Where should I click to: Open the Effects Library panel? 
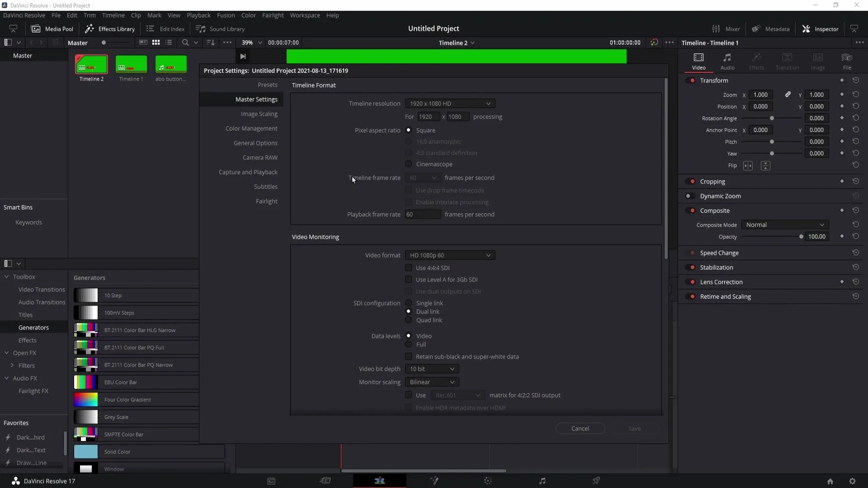click(111, 28)
